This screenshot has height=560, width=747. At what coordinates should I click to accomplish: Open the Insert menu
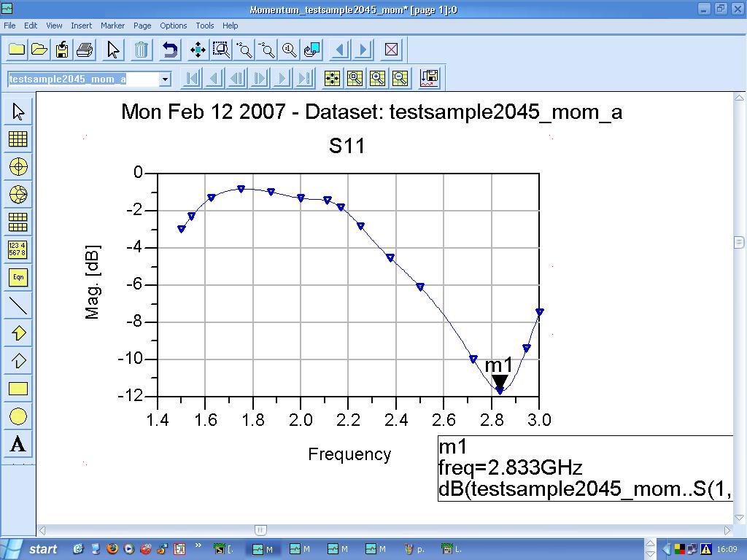coord(82,26)
